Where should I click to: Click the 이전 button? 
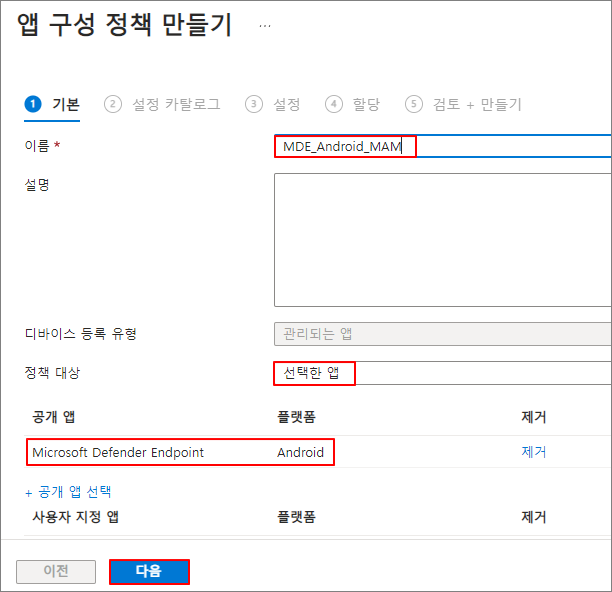point(56,571)
